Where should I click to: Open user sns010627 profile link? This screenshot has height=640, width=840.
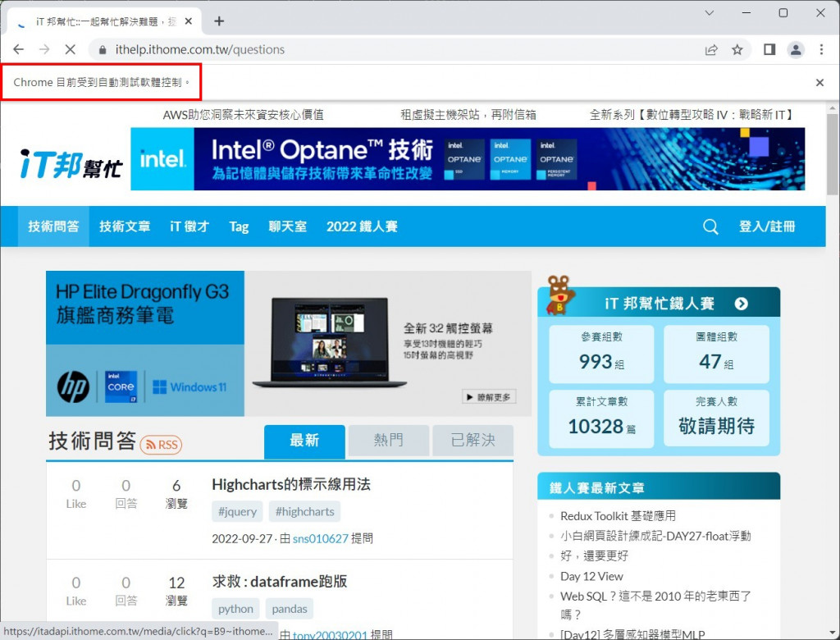coord(321,539)
